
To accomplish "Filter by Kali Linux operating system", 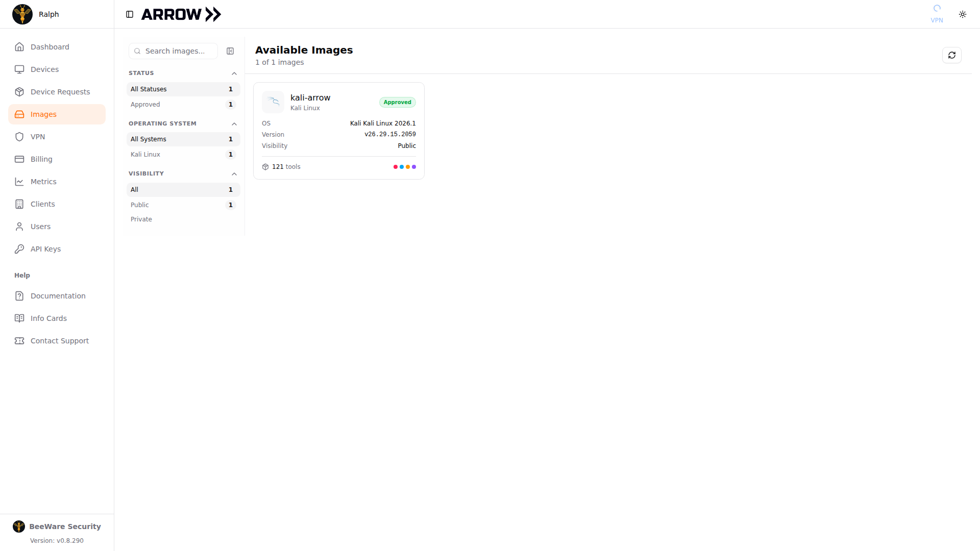I will pyautogui.click(x=183, y=155).
